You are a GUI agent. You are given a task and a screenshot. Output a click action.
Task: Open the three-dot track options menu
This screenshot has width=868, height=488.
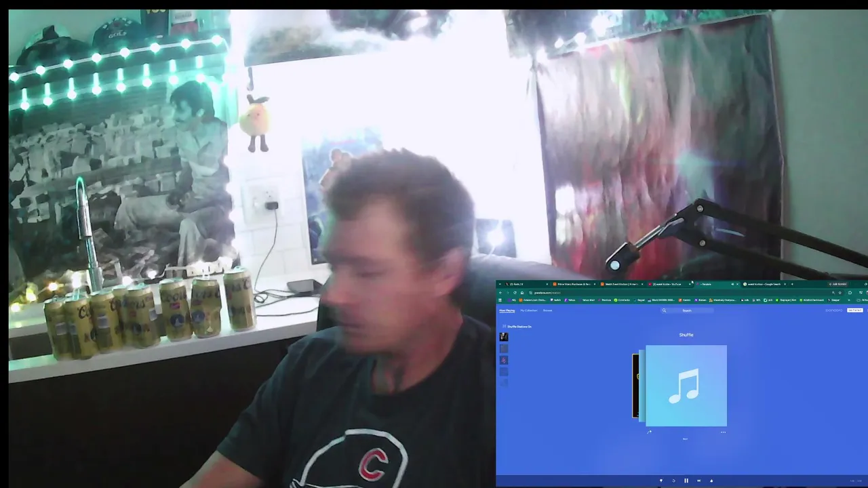pos(723,432)
